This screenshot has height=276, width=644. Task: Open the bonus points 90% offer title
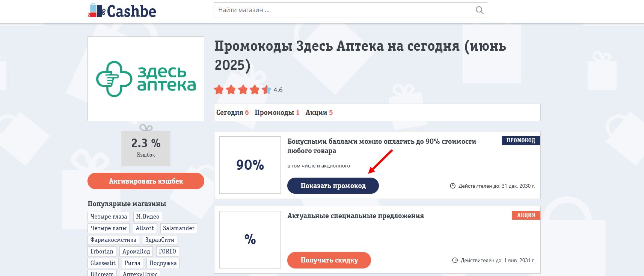tap(382, 146)
